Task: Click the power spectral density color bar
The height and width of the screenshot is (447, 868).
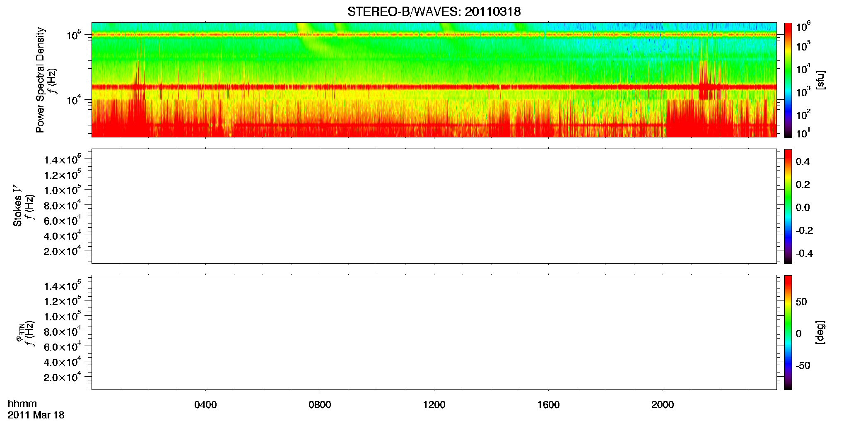Action: pyautogui.click(x=788, y=80)
